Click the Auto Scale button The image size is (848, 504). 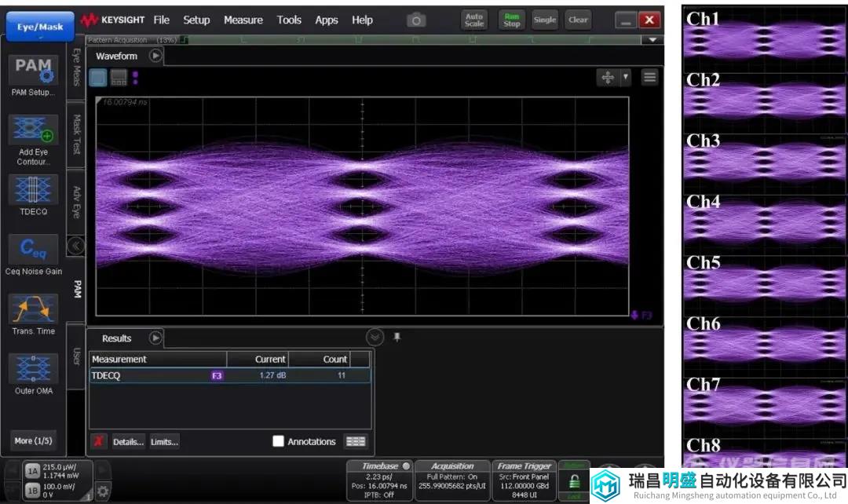pyautogui.click(x=474, y=20)
